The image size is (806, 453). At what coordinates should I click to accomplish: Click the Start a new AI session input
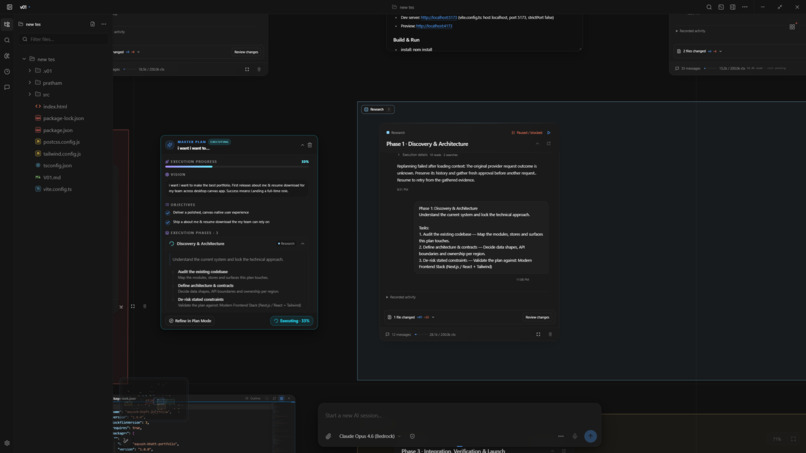(460, 415)
